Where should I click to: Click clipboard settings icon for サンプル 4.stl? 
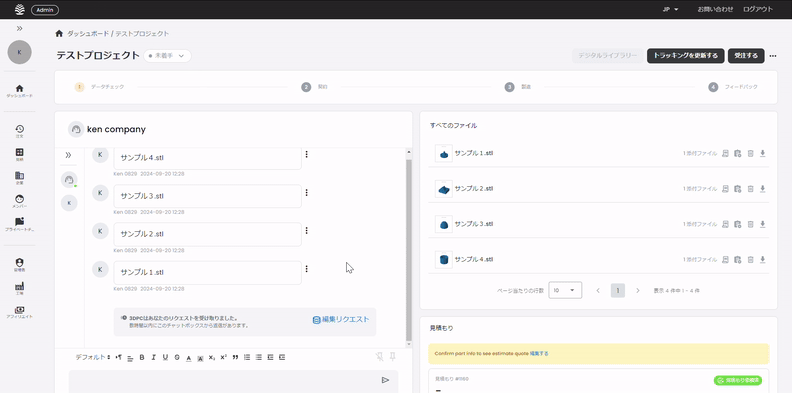(x=737, y=260)
